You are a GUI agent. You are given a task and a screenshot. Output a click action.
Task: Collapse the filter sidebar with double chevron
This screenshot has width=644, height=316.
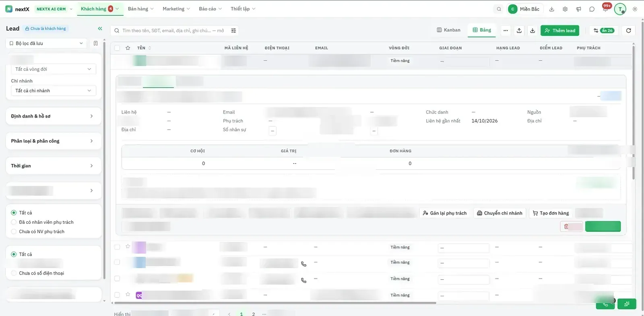100,29
